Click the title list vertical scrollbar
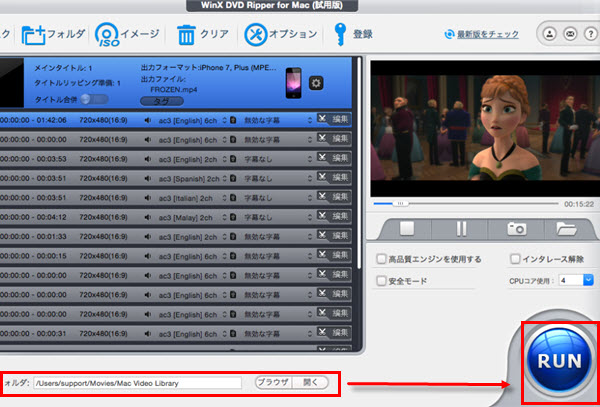Image resolution: width=600 pixels, height=407 pixels. [359, 163]
